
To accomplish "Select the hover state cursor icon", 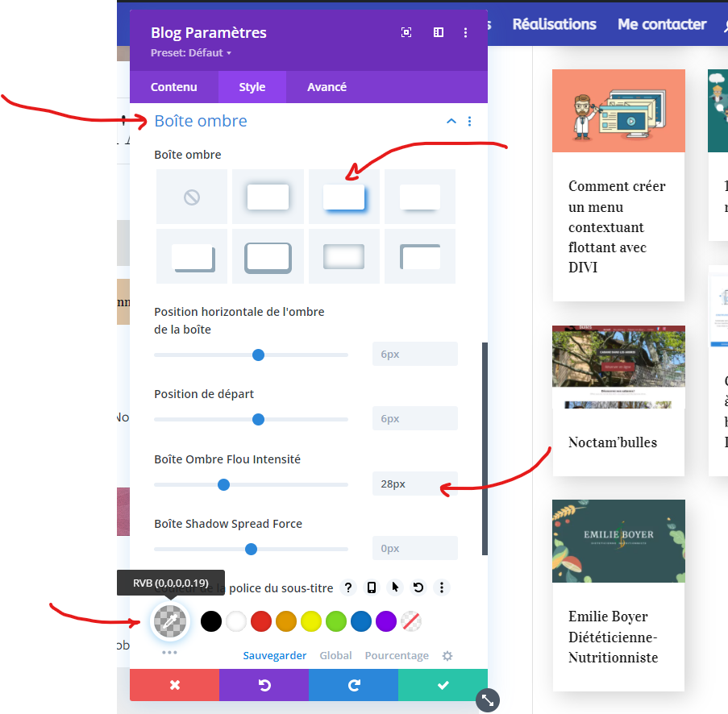I will 395,587.
